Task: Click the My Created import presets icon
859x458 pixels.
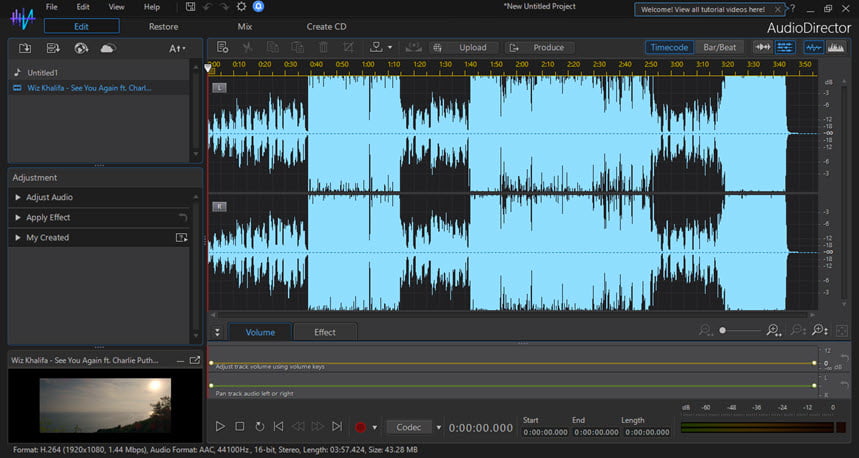Action: [181, 238]
